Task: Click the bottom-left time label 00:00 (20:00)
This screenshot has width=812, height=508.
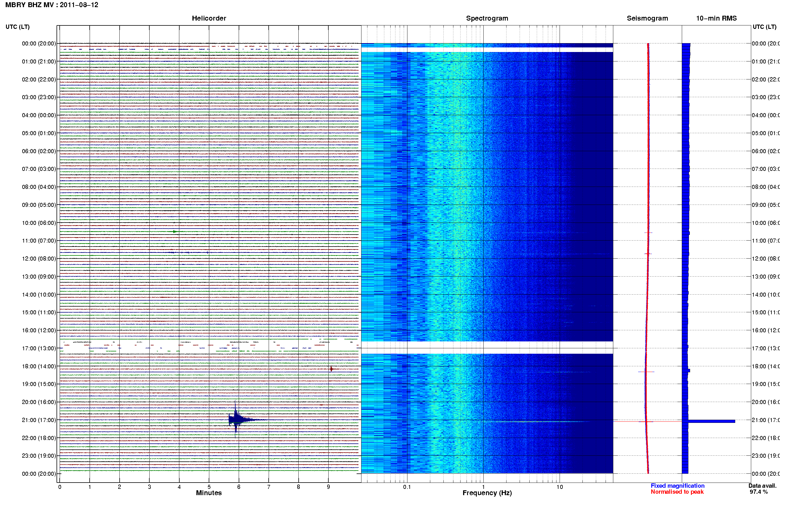Action: click(39, 474)
